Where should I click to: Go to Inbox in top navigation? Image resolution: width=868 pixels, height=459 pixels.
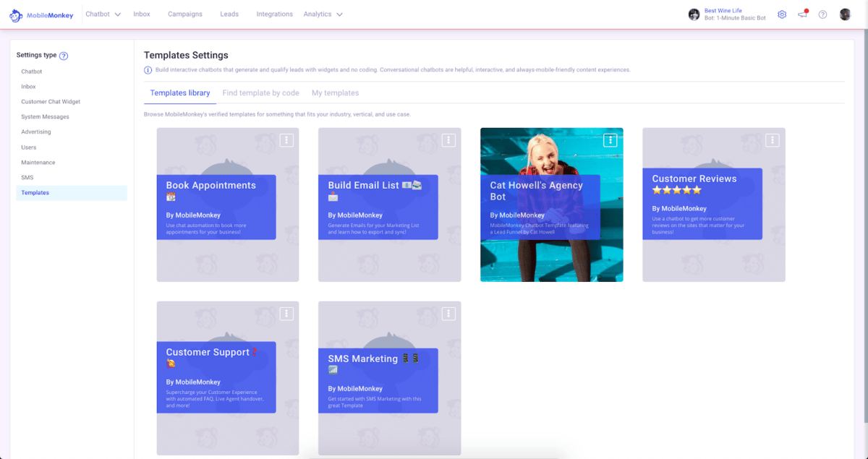coord(142,14)
